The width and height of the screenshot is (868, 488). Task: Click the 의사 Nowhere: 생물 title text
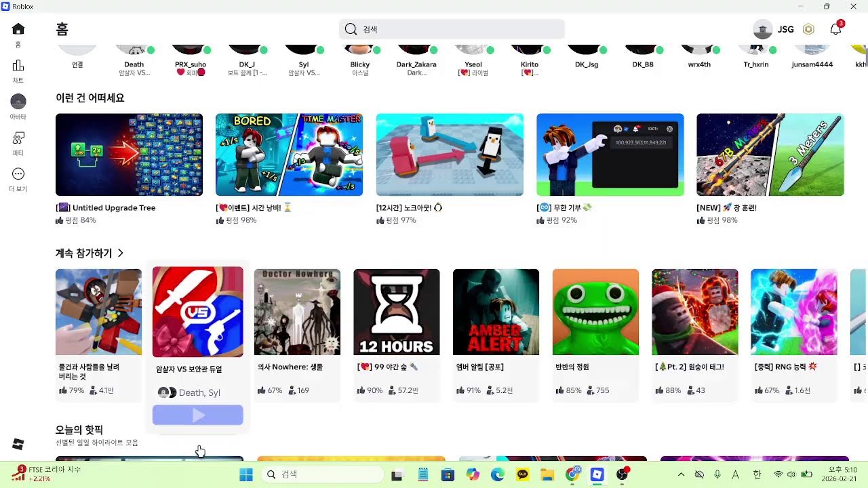click(290, 367)
